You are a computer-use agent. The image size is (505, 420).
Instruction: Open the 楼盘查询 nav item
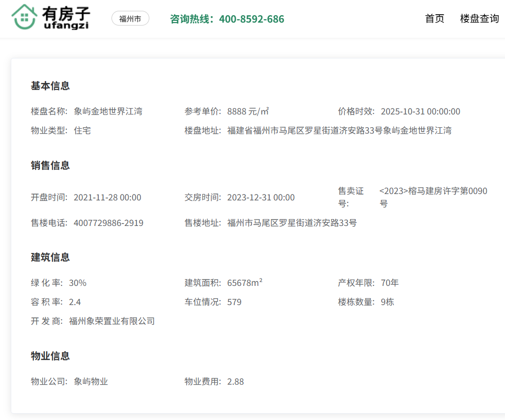479,19
